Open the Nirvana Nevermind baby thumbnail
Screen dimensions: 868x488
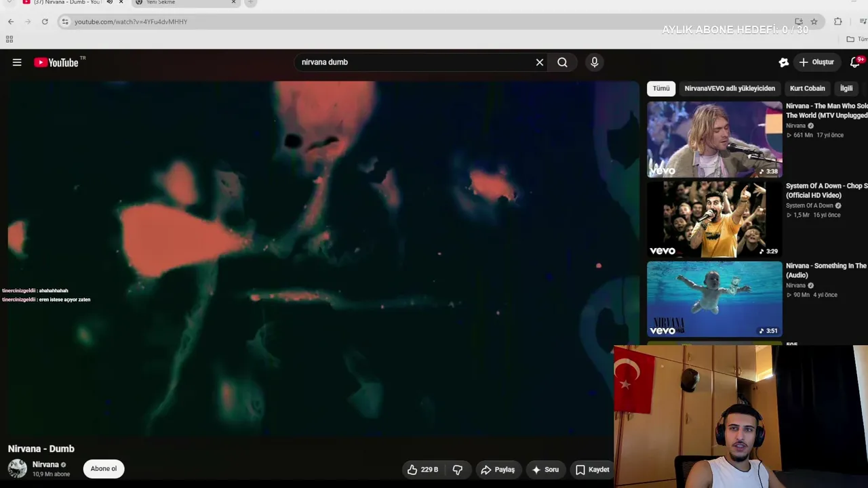[x=714, y=299]
